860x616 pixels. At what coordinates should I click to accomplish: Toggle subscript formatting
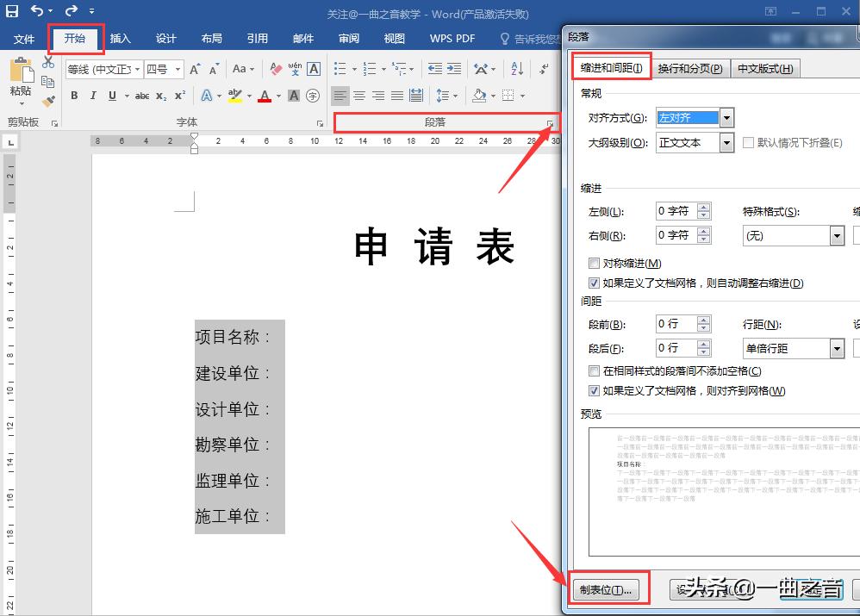pyautogui.click(x=160, y=96)
